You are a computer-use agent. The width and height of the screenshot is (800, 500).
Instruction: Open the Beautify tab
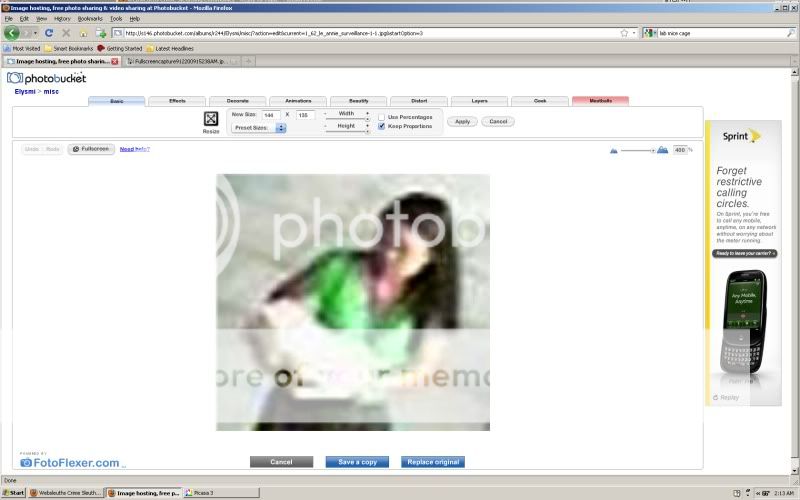pyautogui.click(x=359, y=101)
